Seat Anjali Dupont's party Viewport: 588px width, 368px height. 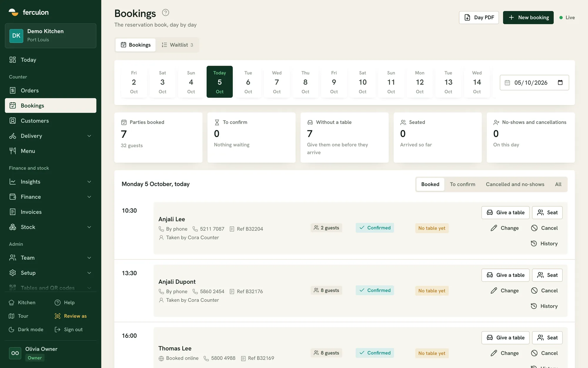[x=547, y=275]
